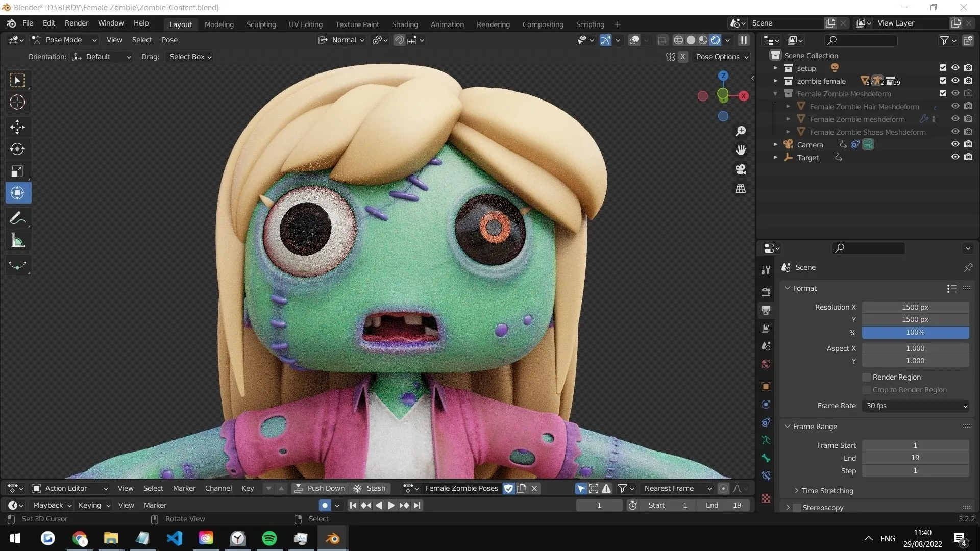Switch to the Shading workspace tab
Image resolution: width=980 pixels, height=551 pixels.
tap(404, 24)
